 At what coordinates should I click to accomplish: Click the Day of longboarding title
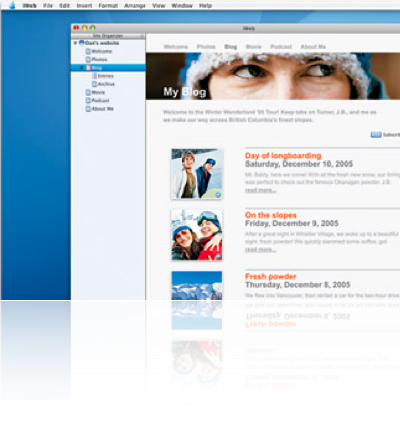click(283, 156)
